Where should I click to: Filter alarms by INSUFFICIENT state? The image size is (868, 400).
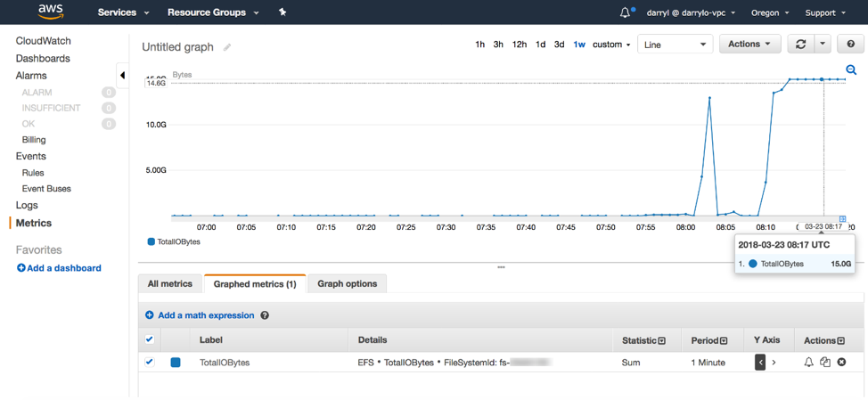pyautogui.click(x=51, y=108)
